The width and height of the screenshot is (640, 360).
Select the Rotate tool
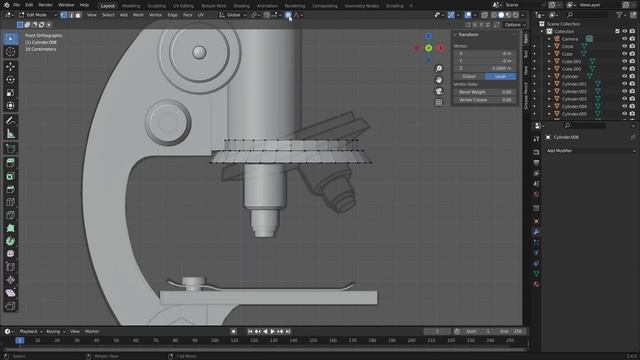click(11, 80)
